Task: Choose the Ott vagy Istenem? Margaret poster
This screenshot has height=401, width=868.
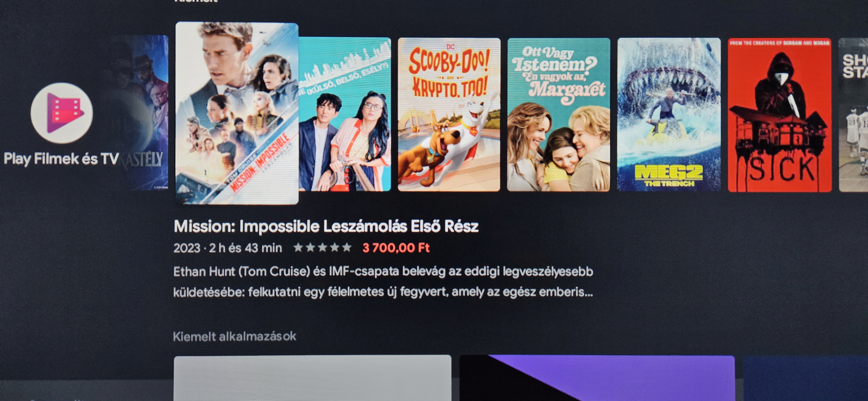Action: tap(559, 115)
